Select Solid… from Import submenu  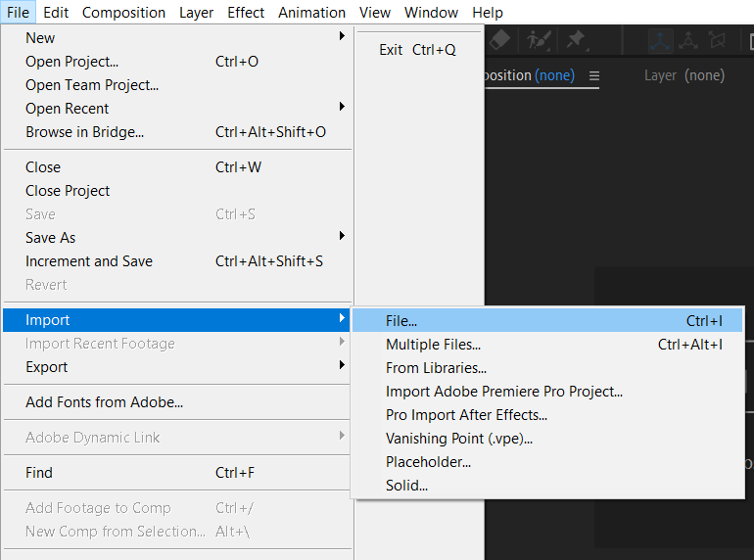pos(406,485)
